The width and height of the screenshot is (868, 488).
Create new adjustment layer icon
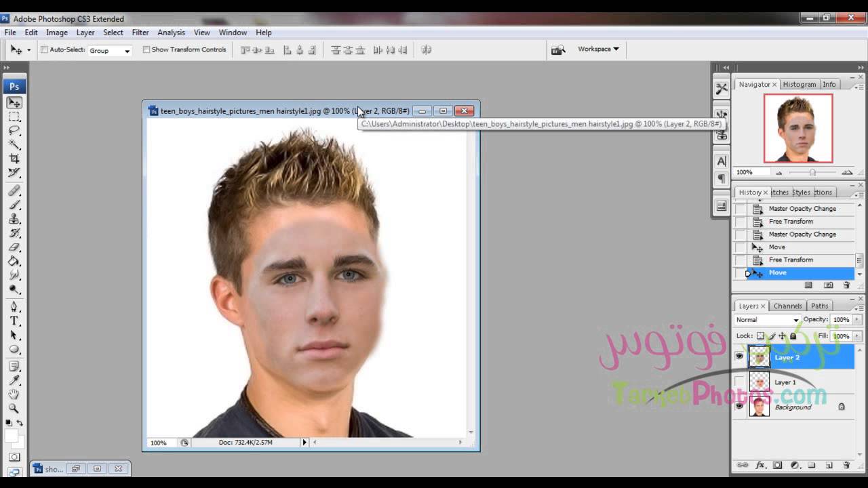click(795, 466)
